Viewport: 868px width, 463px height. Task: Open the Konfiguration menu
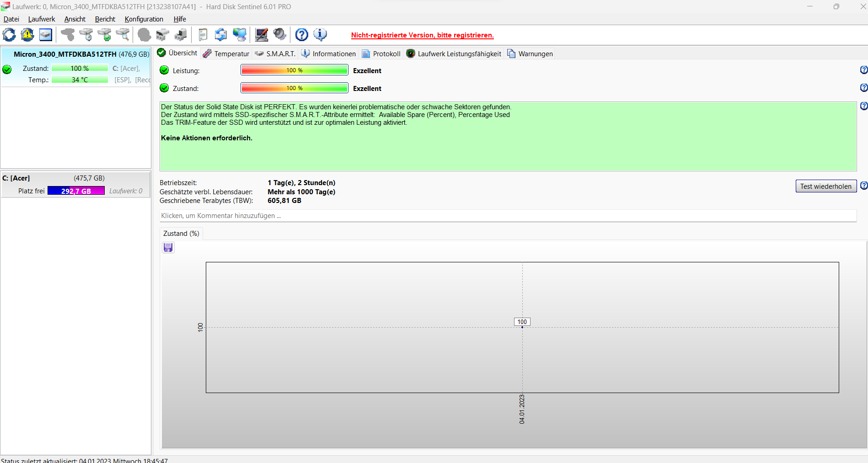pyautogui.click(x=144, y=19)
